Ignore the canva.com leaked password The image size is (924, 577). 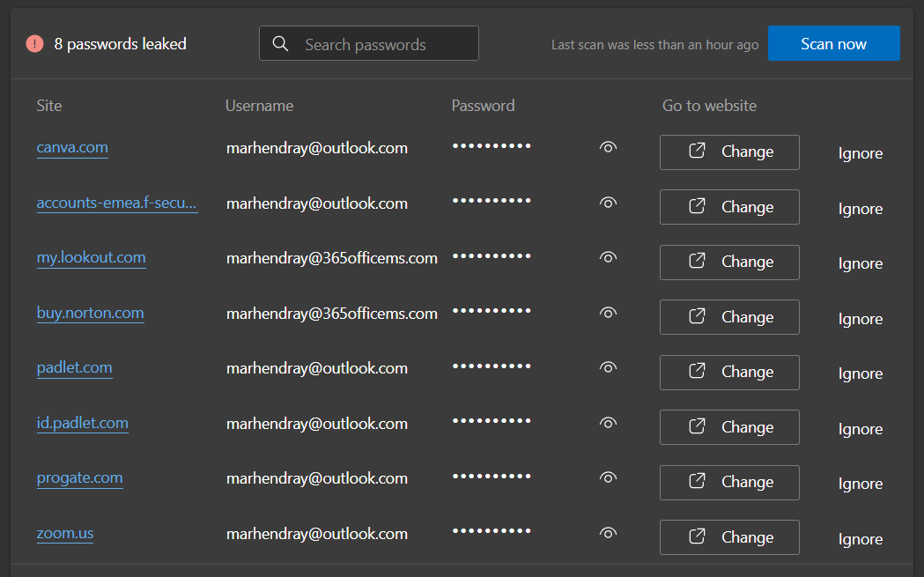click(860, 153)
